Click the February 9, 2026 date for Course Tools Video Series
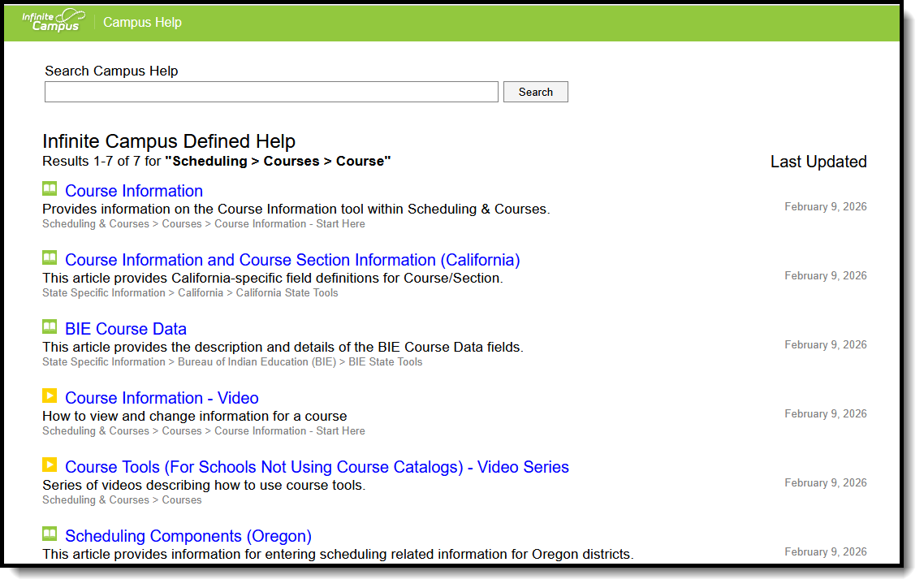924x588 pixels. point(826,482)
